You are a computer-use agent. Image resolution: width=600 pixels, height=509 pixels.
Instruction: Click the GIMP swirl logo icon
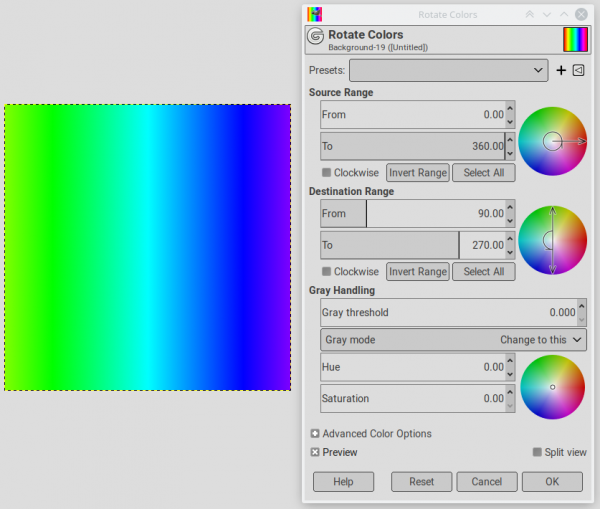tap(316, 37)
